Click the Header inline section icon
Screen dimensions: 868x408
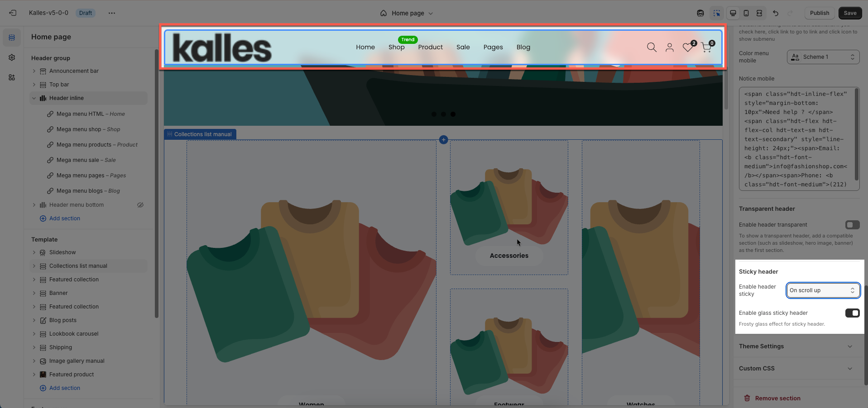tap(43, 98)
